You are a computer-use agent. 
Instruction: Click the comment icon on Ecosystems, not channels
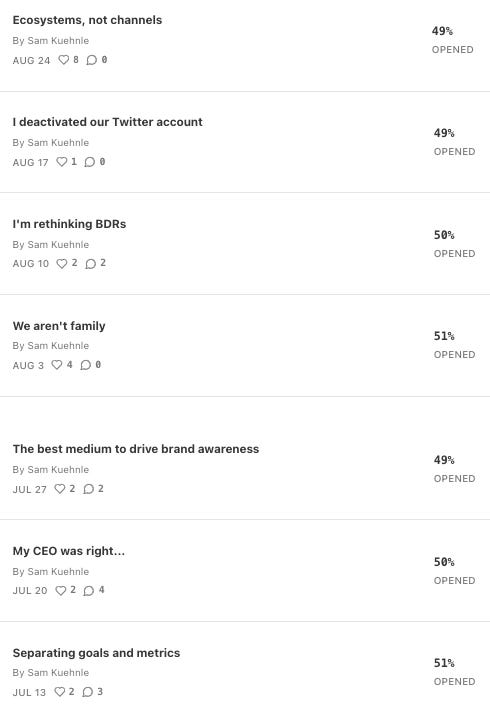(92, 60)
